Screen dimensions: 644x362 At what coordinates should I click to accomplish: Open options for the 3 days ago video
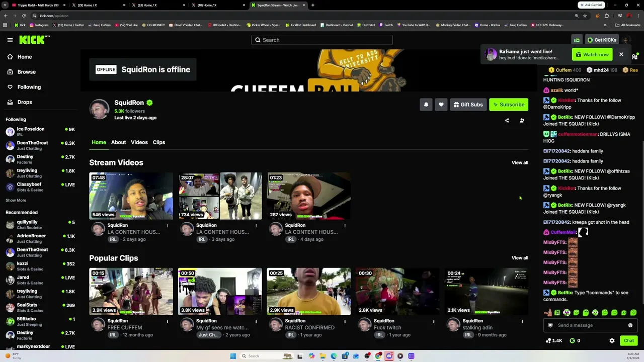tap(256, 226)
